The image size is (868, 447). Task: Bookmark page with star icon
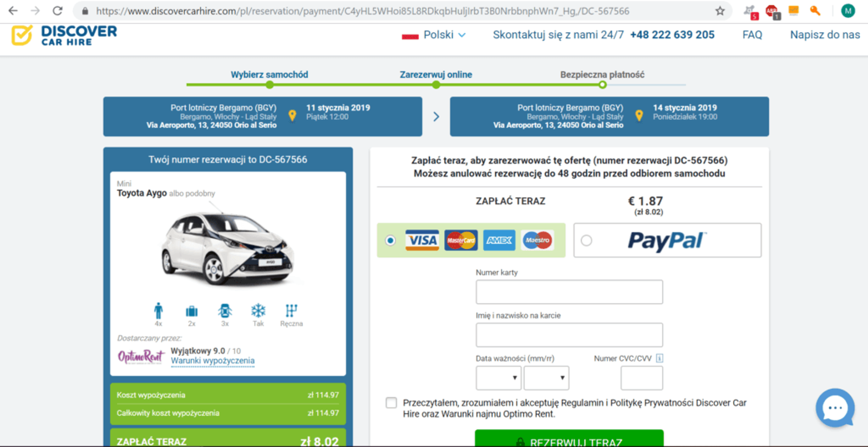pyautogui.click(x=720, y=11)
